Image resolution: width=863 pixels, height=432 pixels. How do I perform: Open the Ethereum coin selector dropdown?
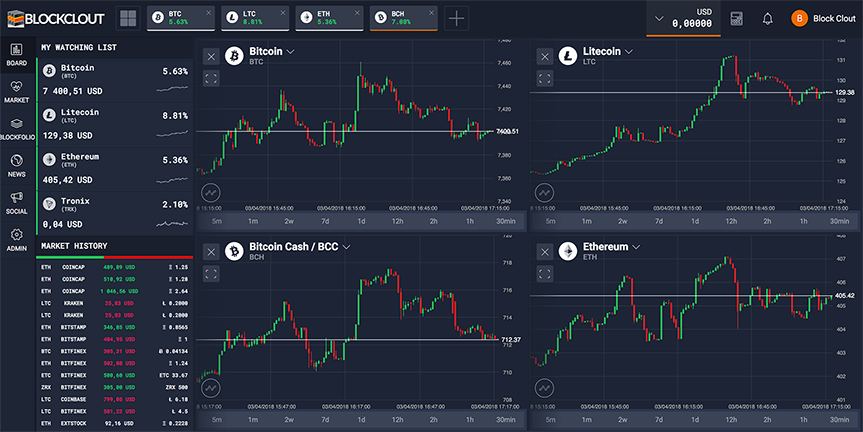click(x=636, y=247)
